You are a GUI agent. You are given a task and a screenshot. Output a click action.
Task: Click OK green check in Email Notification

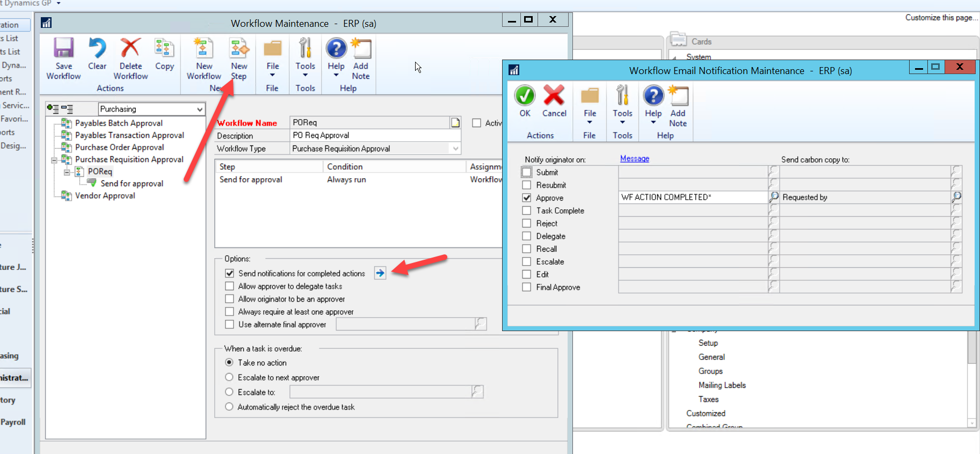click(525, 96)
